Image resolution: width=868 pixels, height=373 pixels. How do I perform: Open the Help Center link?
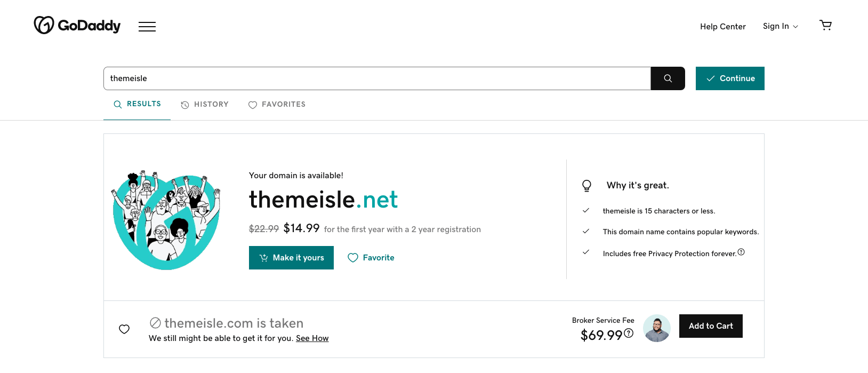(x=722, y=27)
